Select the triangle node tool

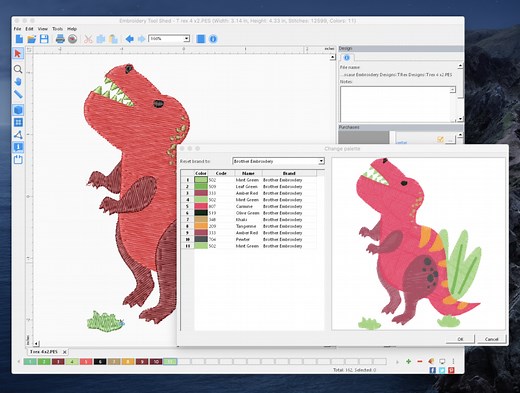18,135
